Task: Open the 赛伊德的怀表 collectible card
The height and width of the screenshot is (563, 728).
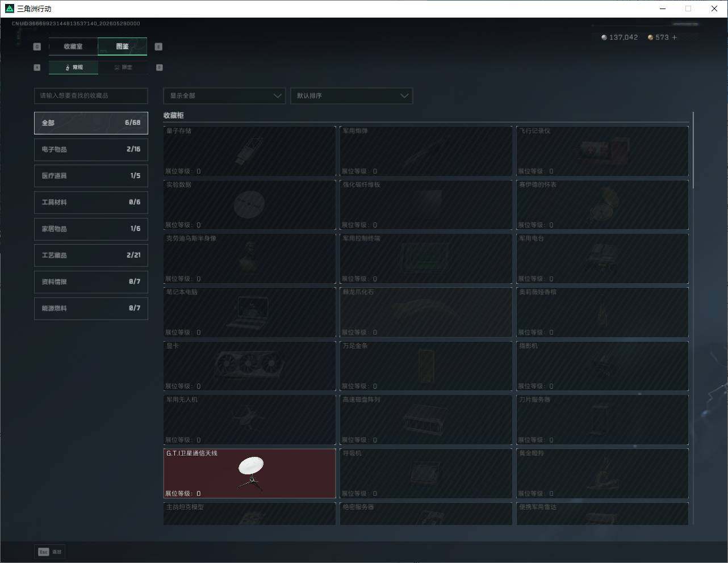Action: click(603, 205)
